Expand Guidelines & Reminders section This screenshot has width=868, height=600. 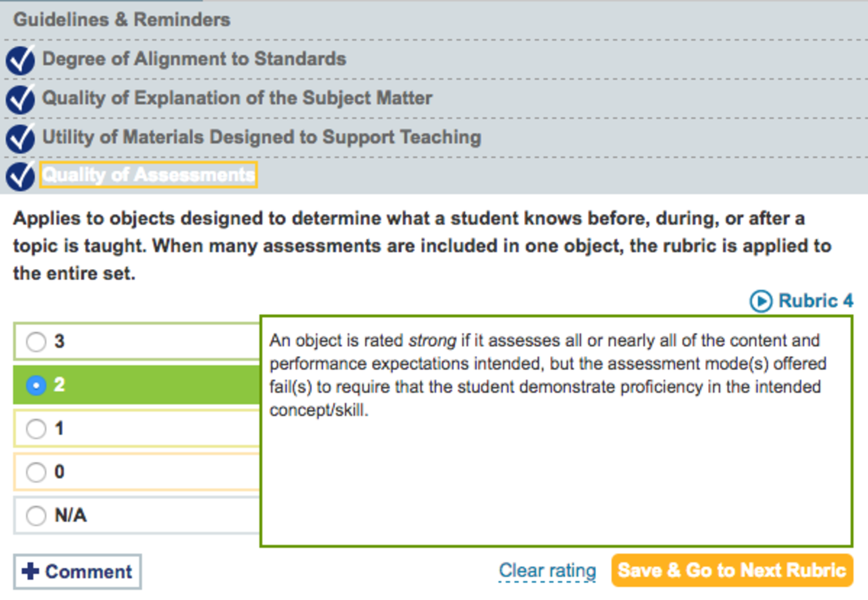[x=122, y=20]
